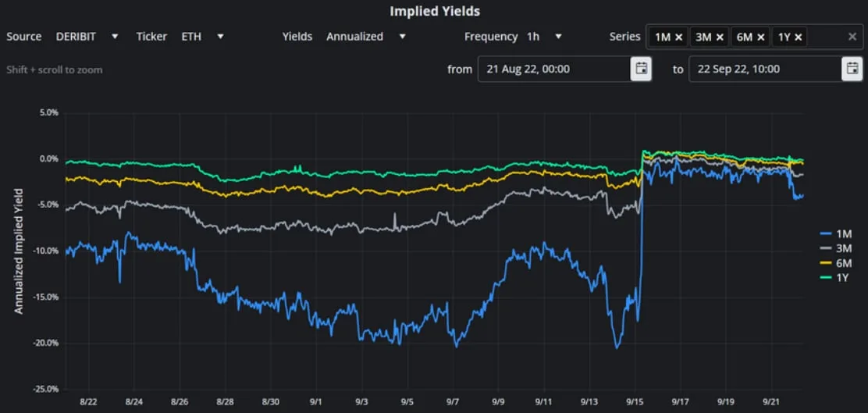The image size is (868, 413).
Task: Click the 9/7 x-axis date label
Action: coord(453,401)
